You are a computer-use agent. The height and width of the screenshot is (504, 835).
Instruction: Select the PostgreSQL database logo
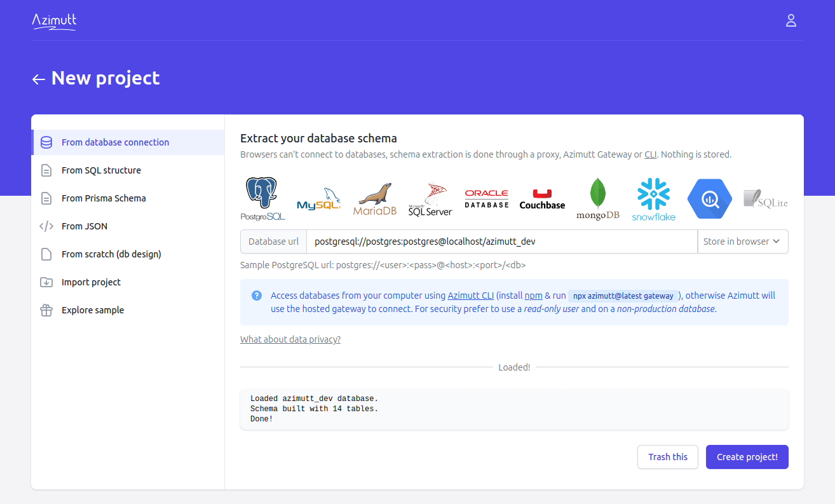(263, 198)
